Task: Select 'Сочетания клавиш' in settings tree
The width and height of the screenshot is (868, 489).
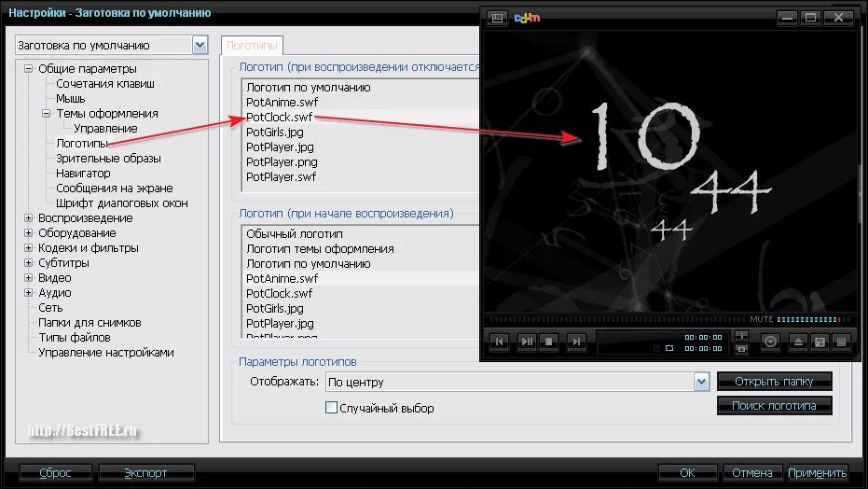Action: [105, 84]
